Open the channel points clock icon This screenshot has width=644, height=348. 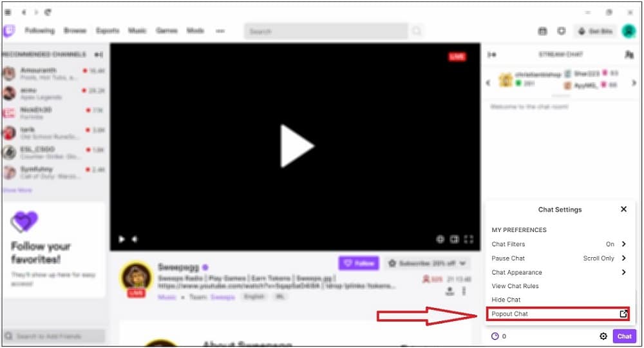495,336
